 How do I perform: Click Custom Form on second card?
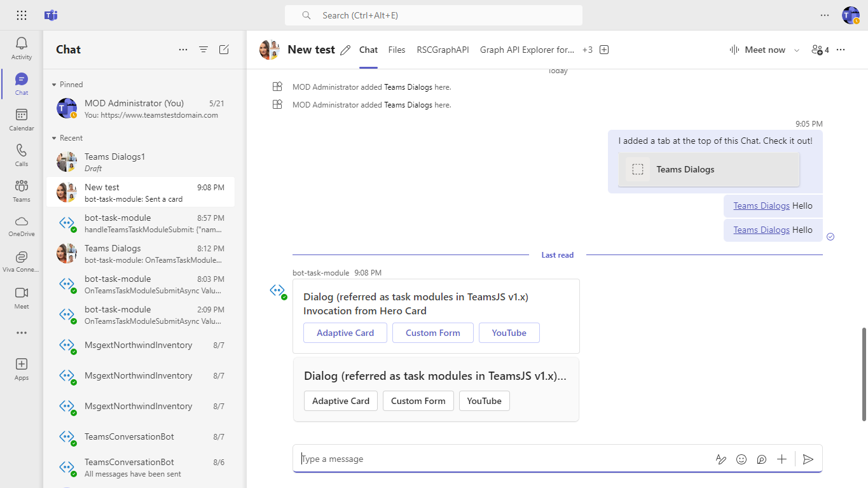coord(418,401)
